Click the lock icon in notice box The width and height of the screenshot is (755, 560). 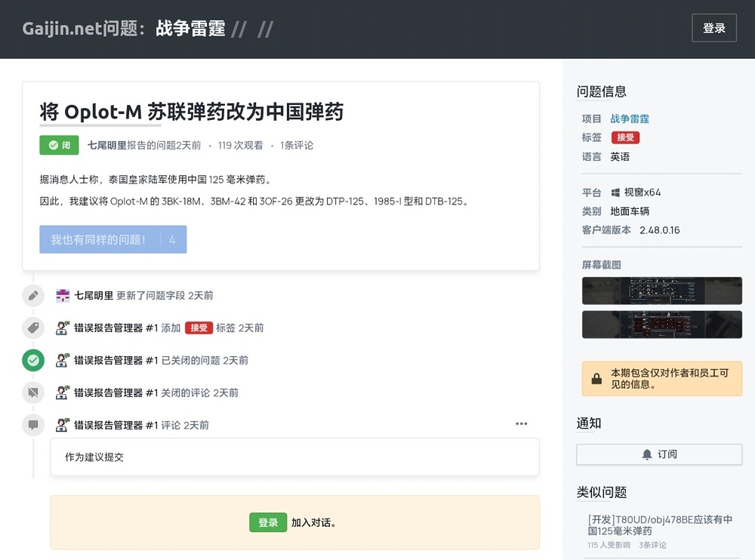[596, 379]
